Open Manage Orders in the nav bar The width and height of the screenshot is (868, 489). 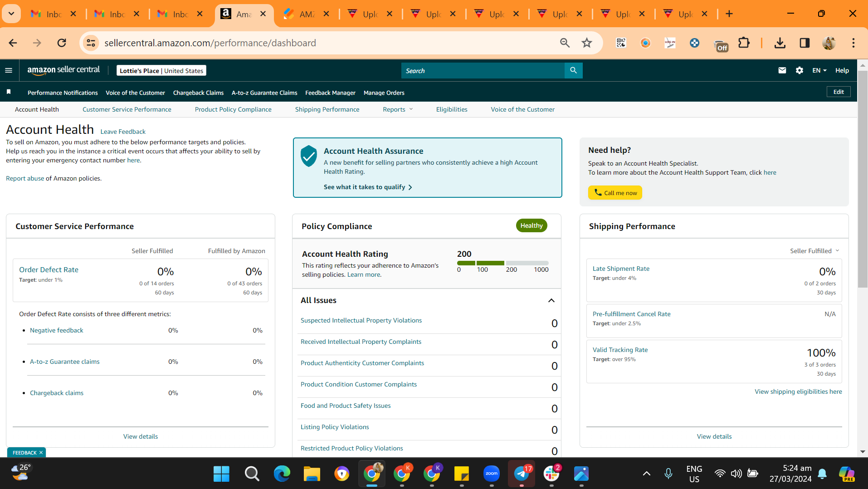[x=384, y=93]
